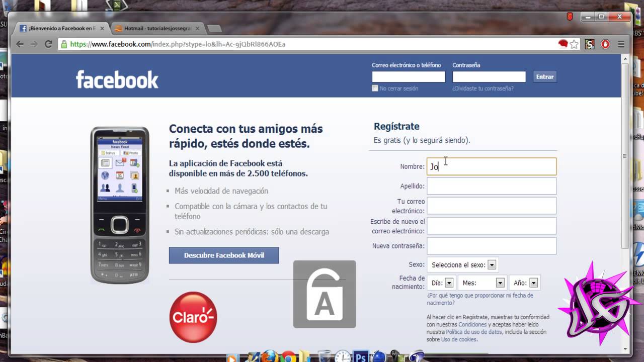Open Photoshop from the taskbar
This screenshot has width=644, height=362.
(x=360, y=357)
